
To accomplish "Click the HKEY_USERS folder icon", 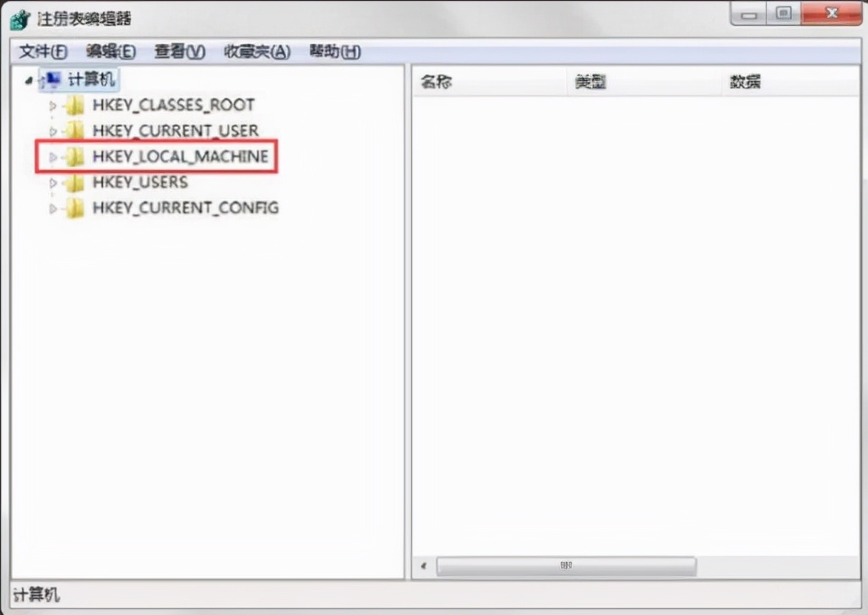I will coord(75,182).
